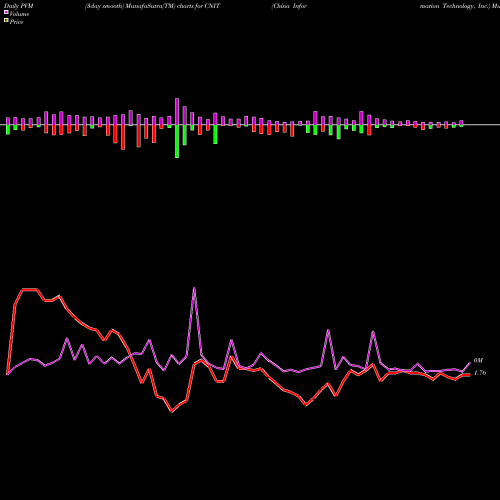Image resolution: width=500 pixels, height=500 pixels.
Task: Click the 'mation Technology, Inc.)' title text
Action: [x=455, y=6]
